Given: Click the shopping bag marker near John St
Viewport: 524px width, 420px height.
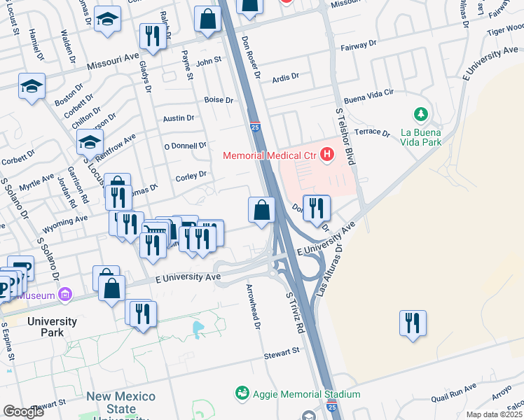Looking at the screenshot, I should (x=207, y=21).
